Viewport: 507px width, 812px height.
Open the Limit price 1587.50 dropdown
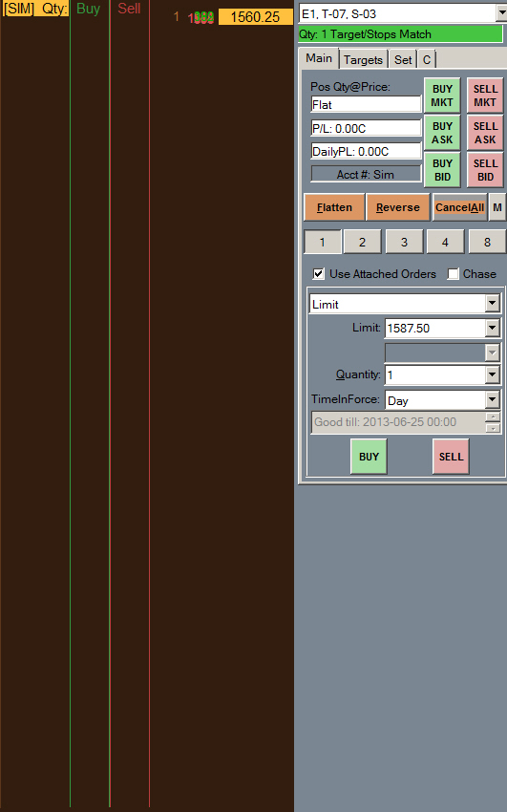pyautogui.click(x=492, y=328)
